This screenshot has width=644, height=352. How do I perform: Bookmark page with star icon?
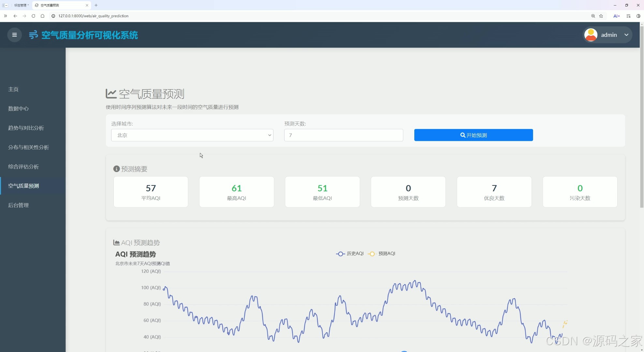pyautogui.click(x=601, y=16)
